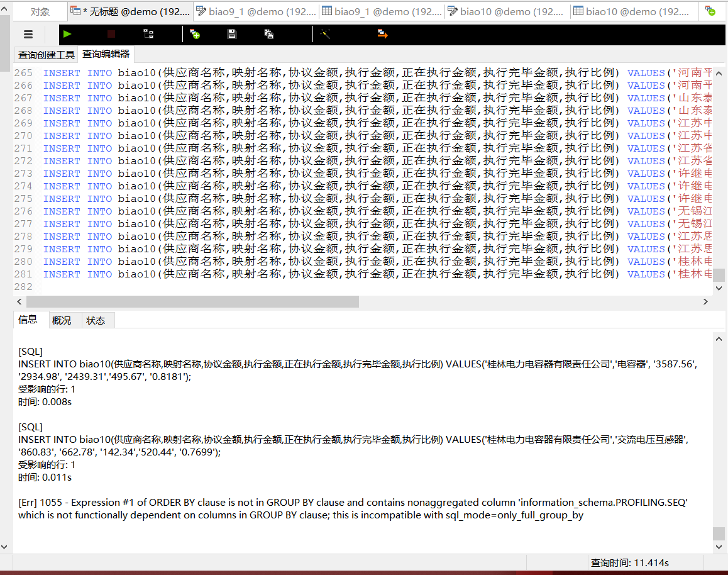Screen dimensions: 728x575
Task: Click the red Stop query icon
Action: click(111, 34)
